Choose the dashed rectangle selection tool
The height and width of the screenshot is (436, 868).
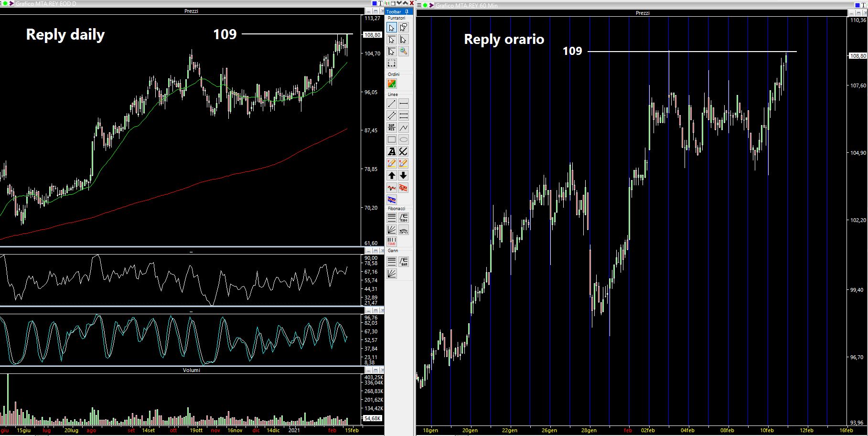pos(392,64)
